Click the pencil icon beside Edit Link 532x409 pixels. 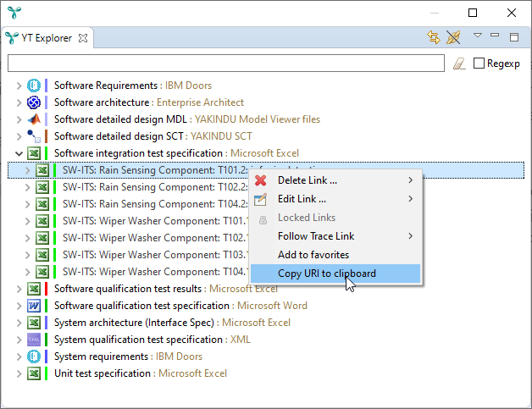(261, 199)
